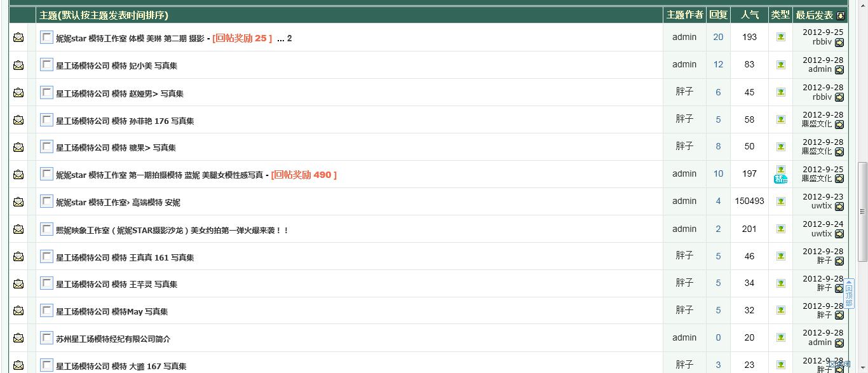Click last-post arrow next to 鼎盛文化
This screenshot has height=373, width=868.
click(x=840, y=125)
